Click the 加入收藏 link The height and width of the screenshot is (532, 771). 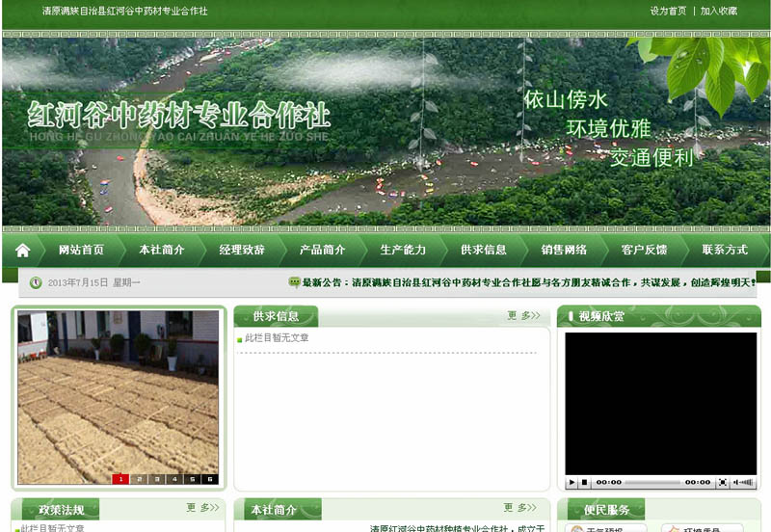pyautogui.click(x=719, y=12)
